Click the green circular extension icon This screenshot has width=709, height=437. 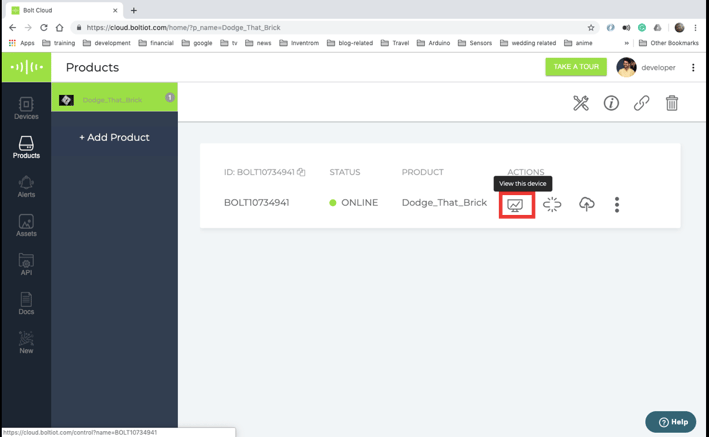click(642, 28)
